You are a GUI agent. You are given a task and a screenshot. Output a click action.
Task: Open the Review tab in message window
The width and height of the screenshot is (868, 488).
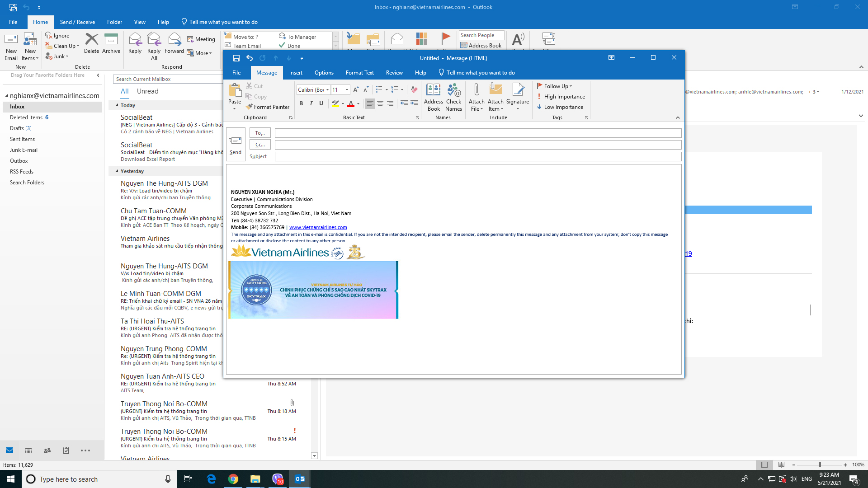point(394,73)
